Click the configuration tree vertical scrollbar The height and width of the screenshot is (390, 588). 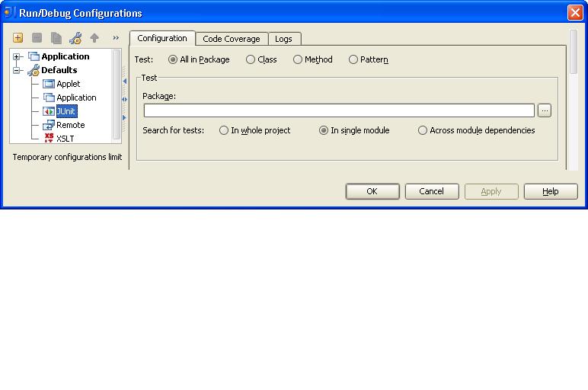[117, 94]
